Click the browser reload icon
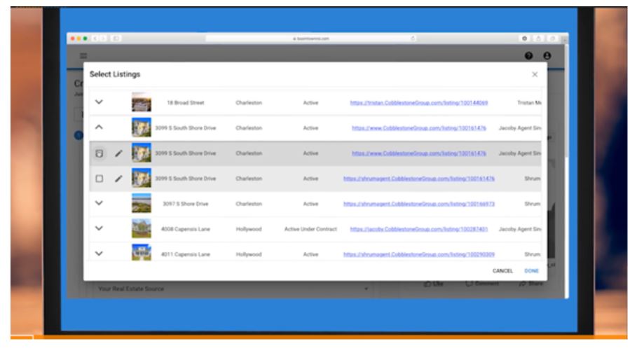 click(x=413, y=39)
